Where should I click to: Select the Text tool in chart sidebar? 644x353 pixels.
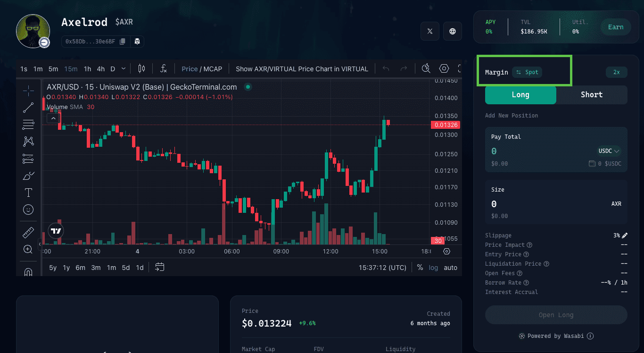pyautogui.click(x=28, y=193)
